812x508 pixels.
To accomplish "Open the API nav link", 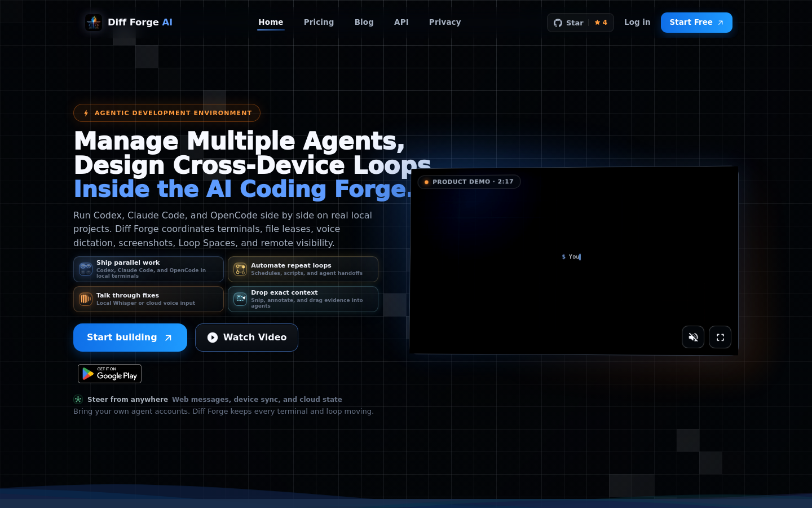I will pos(401,22).
